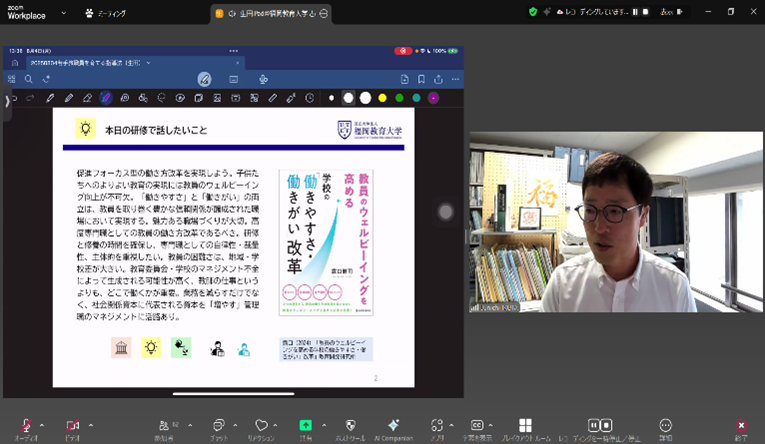This screenshot has height=444, width=765.
Task: Expand the captions options arrow
Action: (x=491, y=425)
